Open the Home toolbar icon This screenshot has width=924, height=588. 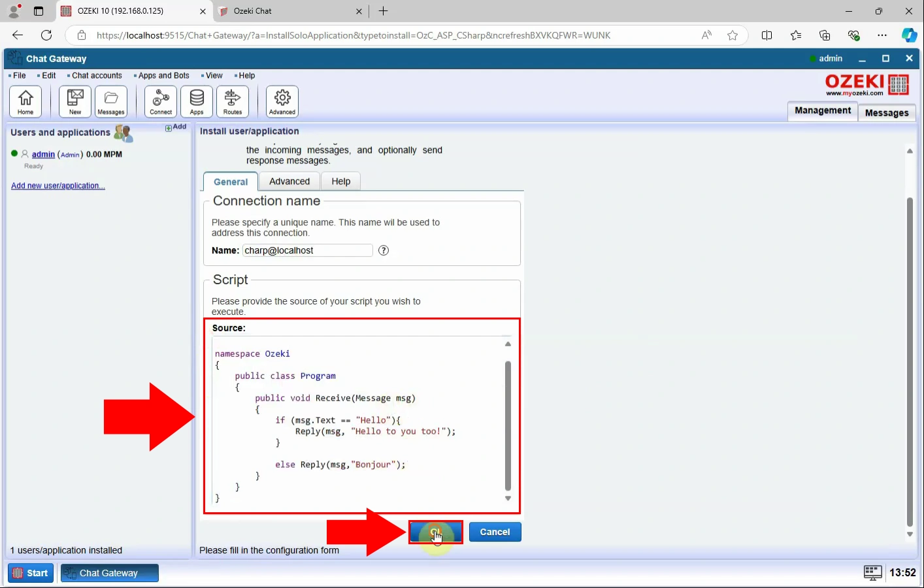pyautogui.click(x=25, y=101)
